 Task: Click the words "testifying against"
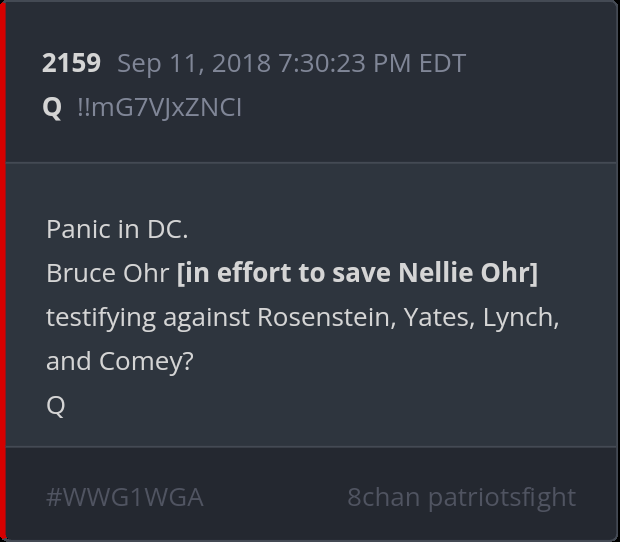pos(148,317)
